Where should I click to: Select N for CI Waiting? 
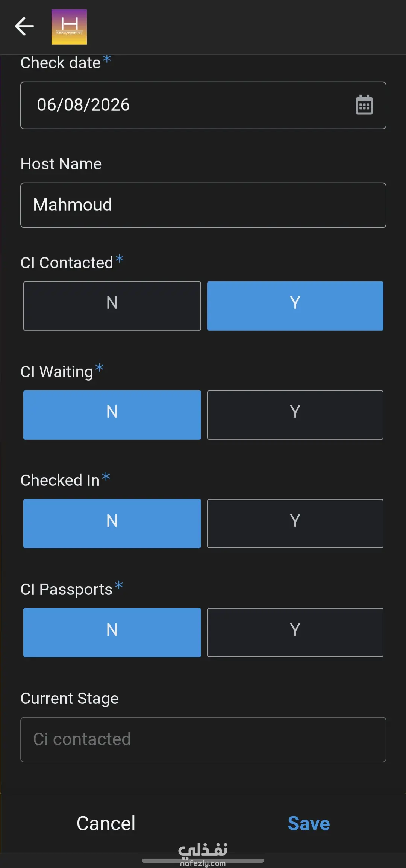point(112,415)
